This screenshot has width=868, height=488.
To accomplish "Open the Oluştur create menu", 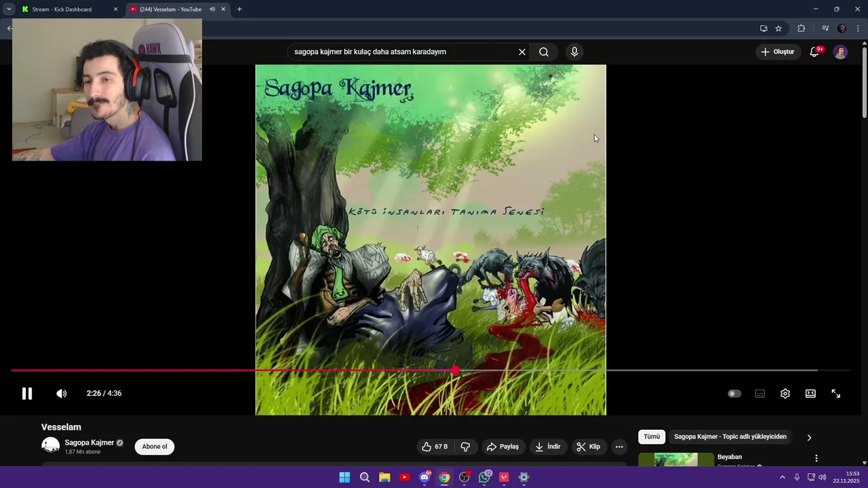I will (x=778, y=52).
